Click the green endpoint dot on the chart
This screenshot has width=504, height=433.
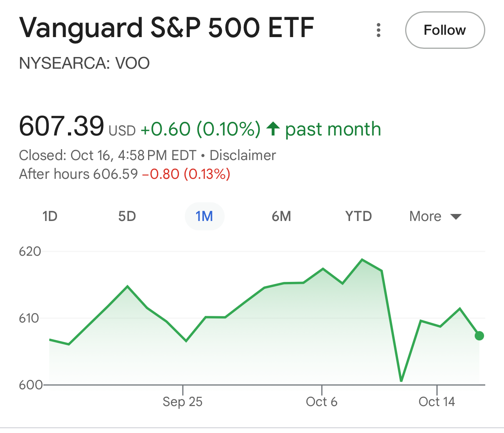(x=479, y=336)
